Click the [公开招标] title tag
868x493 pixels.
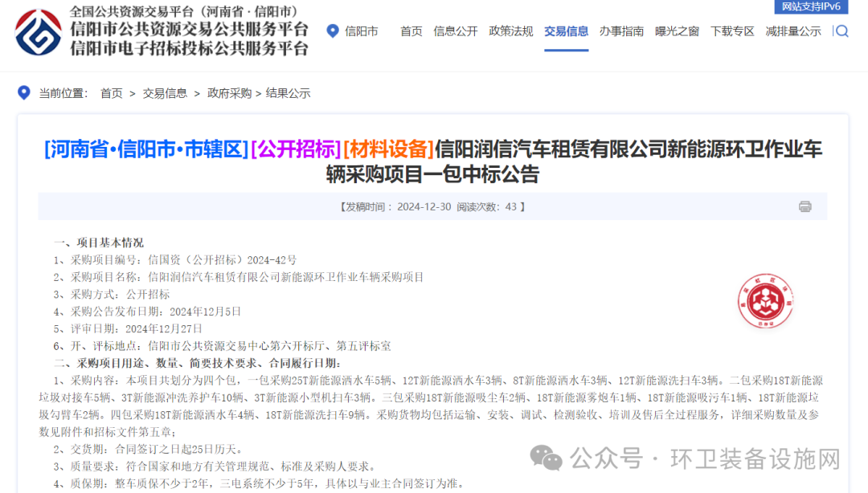296,149
